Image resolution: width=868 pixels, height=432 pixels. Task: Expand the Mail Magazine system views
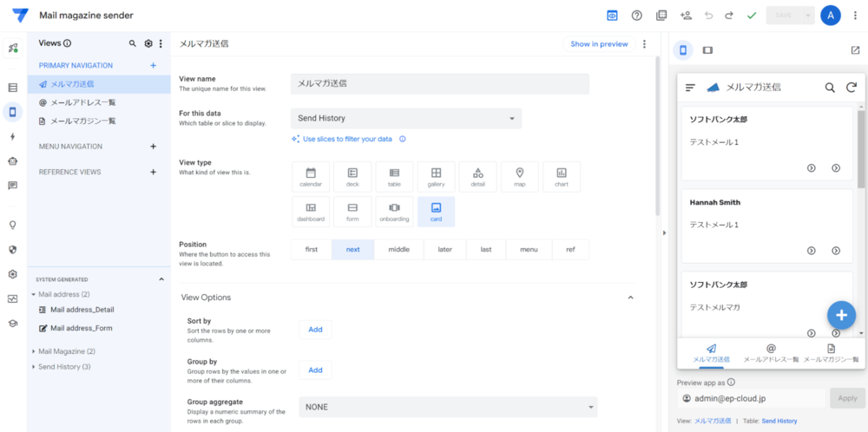[x=34, y=351]
